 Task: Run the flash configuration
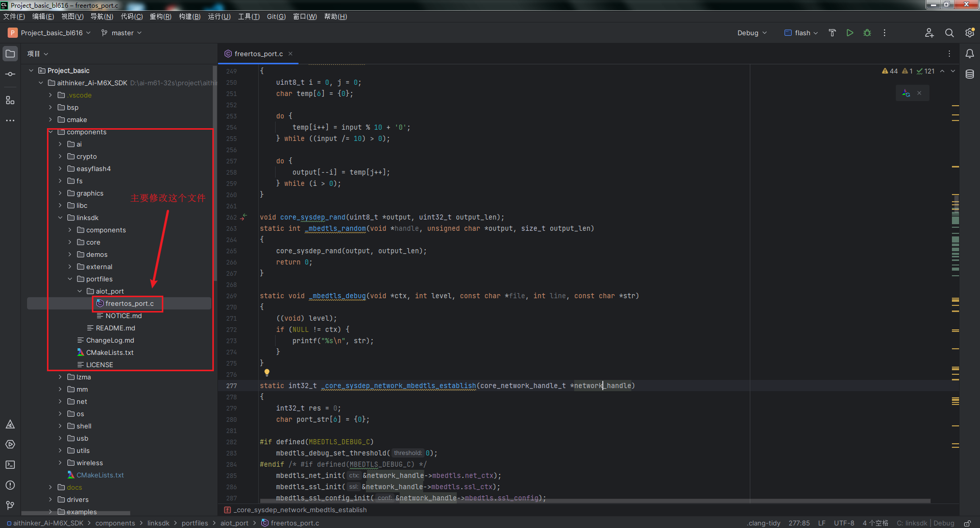pos(850,33)
